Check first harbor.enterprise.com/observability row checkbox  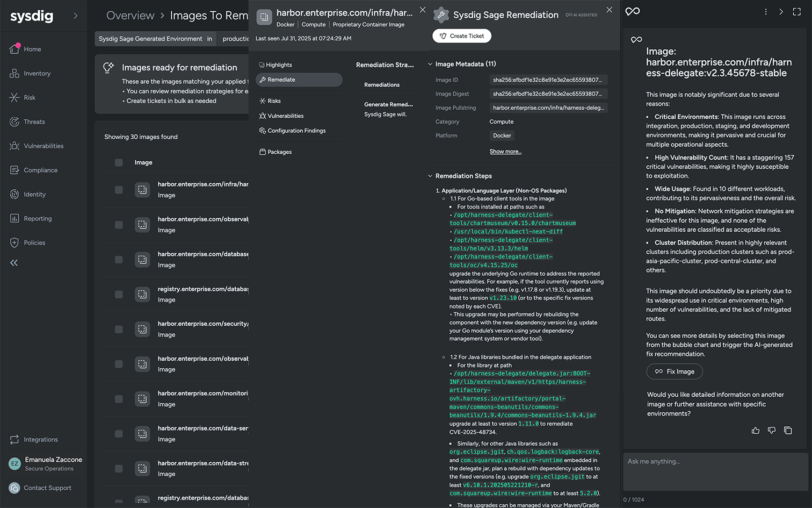coord(119,225)
